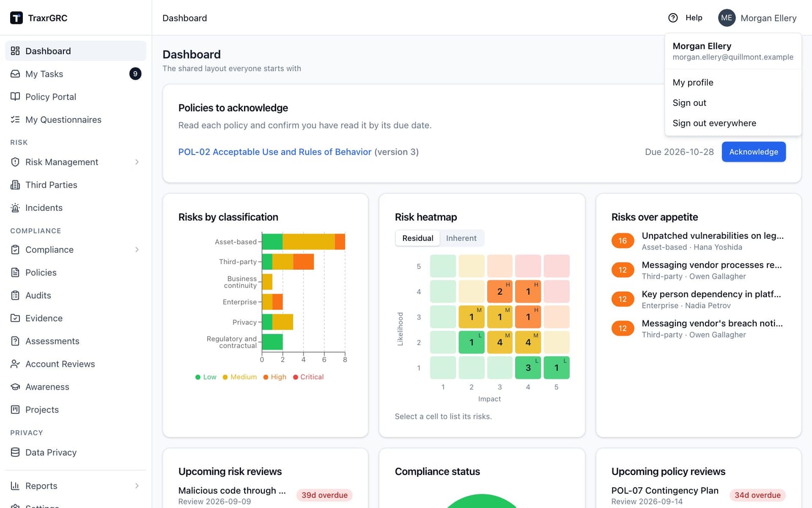Click the Compliance clipboard-check icon

coord(15,249)
